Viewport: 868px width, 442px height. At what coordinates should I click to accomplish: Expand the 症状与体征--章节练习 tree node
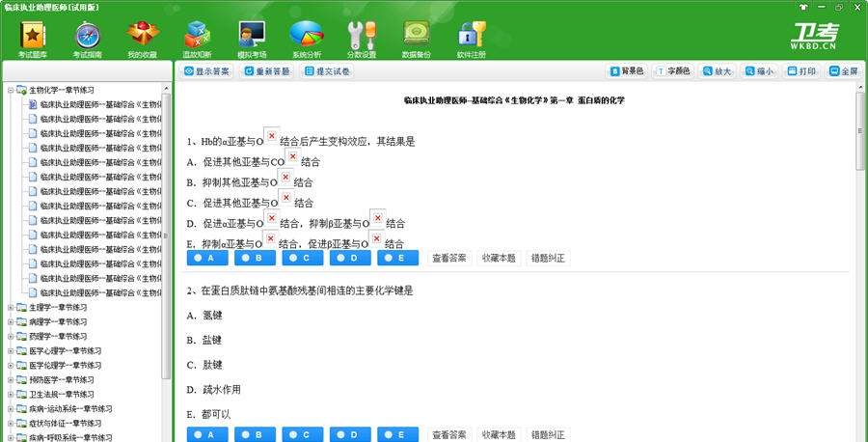(x=11, y=423)
